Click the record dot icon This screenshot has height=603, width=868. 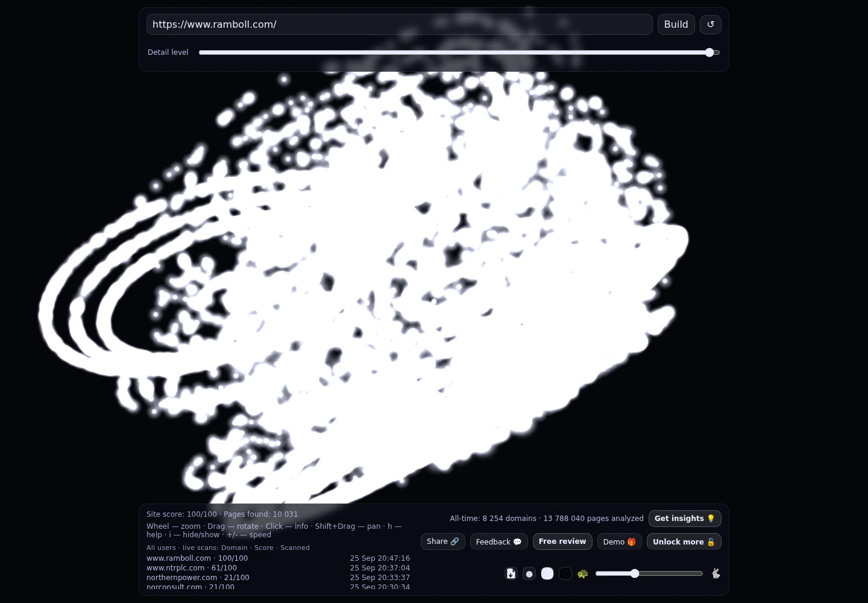click(x=529, y=573)
